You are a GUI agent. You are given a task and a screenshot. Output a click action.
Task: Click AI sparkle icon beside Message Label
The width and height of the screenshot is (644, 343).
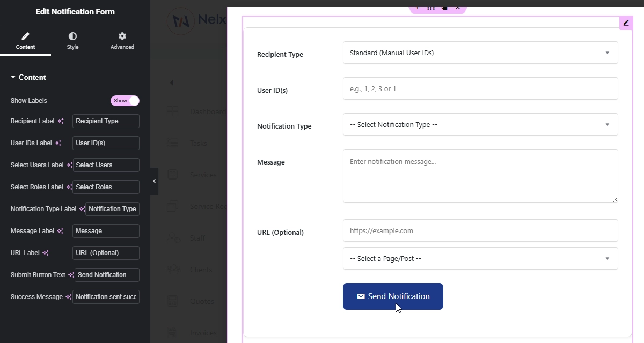point(61,231)
